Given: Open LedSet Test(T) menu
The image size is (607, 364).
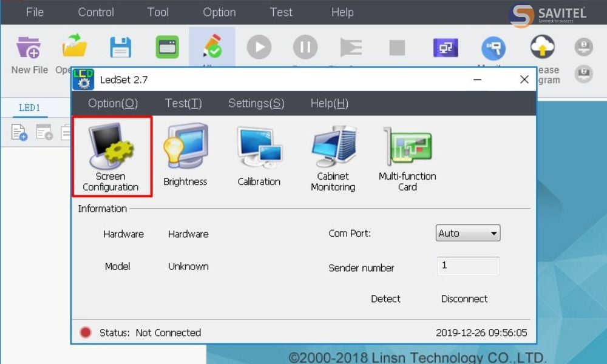Looking at the screenshot, I should click(183, 103).
